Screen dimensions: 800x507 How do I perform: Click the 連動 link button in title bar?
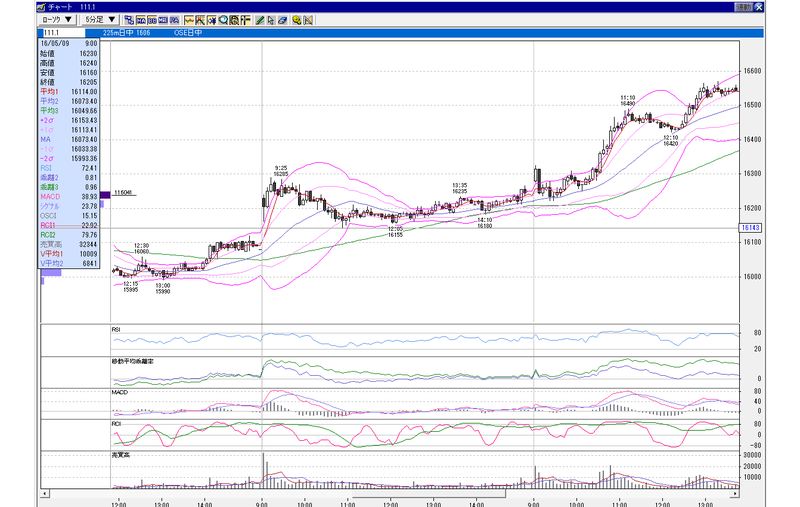point(744,7)
